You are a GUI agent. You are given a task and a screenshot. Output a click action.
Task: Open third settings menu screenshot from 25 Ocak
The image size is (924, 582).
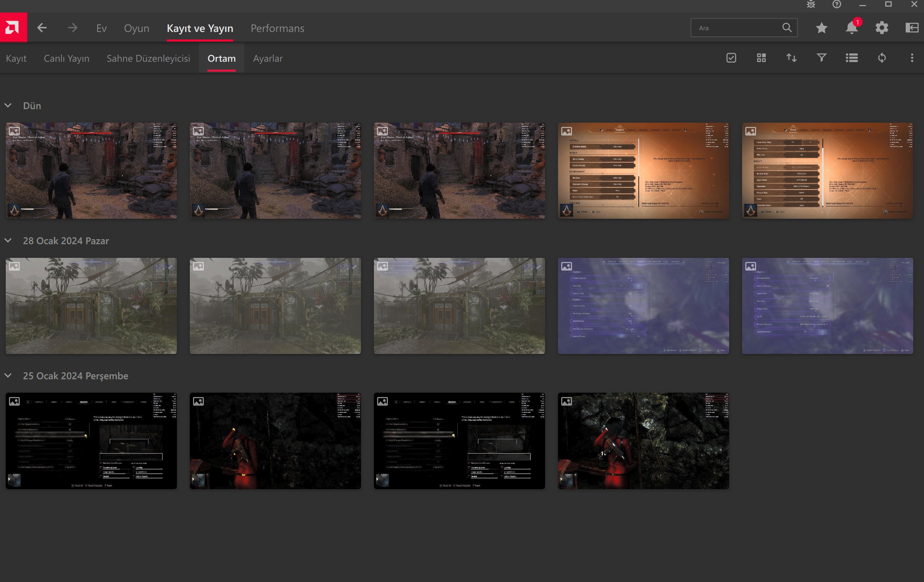pyautogui.click(x=459, y=440)
